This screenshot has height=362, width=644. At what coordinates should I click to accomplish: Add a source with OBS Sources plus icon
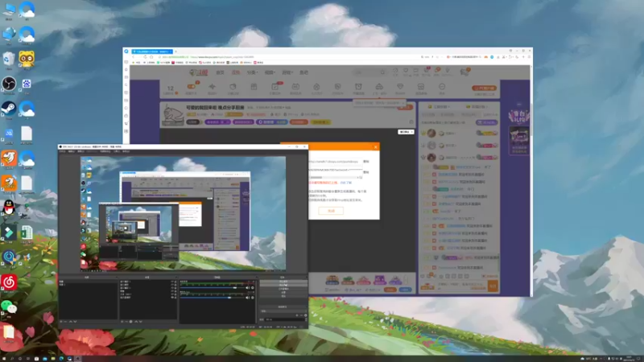(x=122, y=322)
